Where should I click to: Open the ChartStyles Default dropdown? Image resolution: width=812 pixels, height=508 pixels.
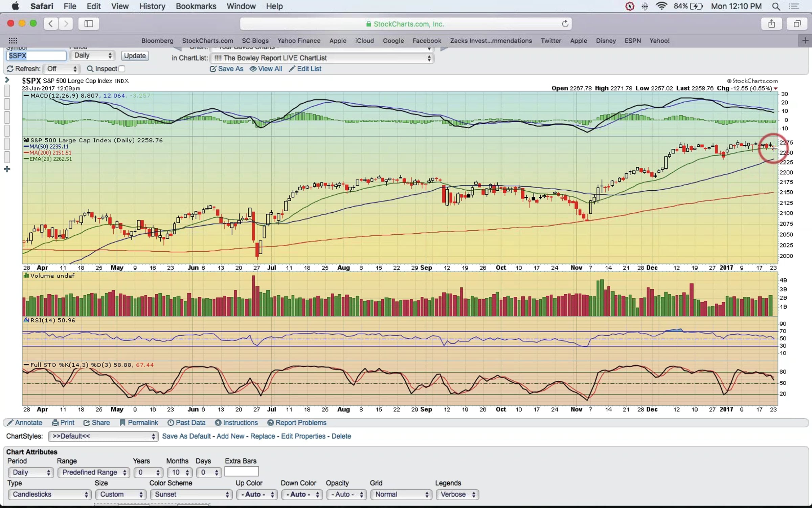click(x=103, y=436)
